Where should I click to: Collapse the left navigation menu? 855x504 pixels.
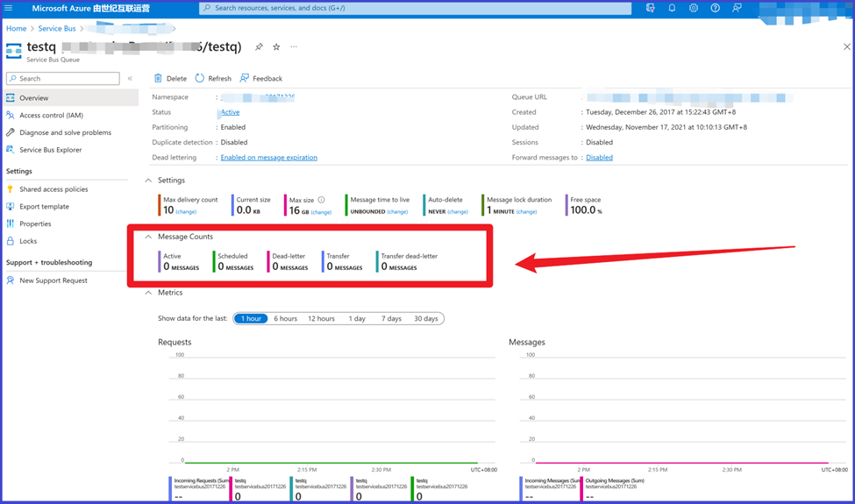pos(131,79)
